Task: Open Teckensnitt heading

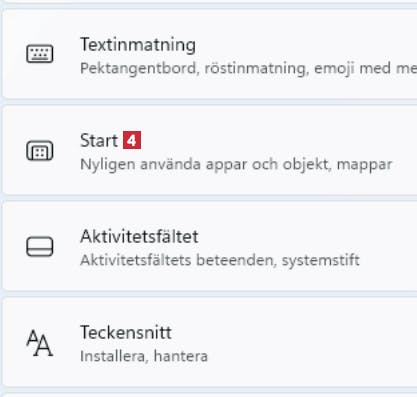Action: point(126,332)
